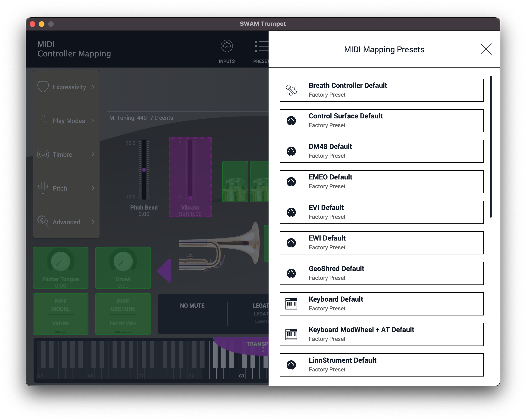Click the Vibrato slider track
The height and width of the screenshot is (420, 526).
pos(190,170)
